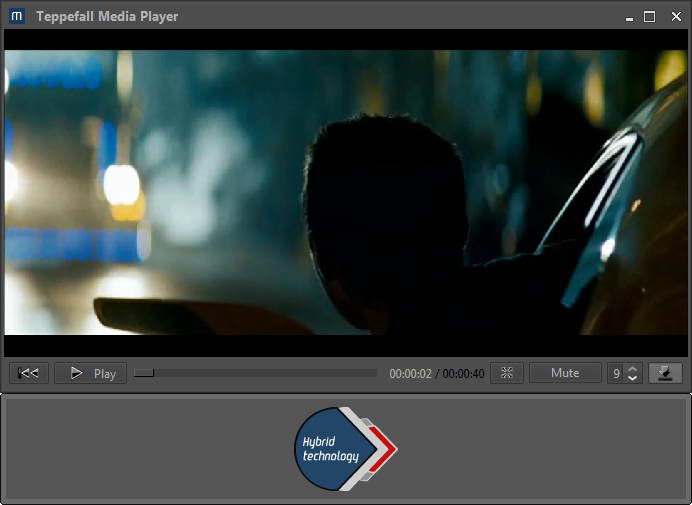
Task: Mute the audio
Action: pos(565,373)
